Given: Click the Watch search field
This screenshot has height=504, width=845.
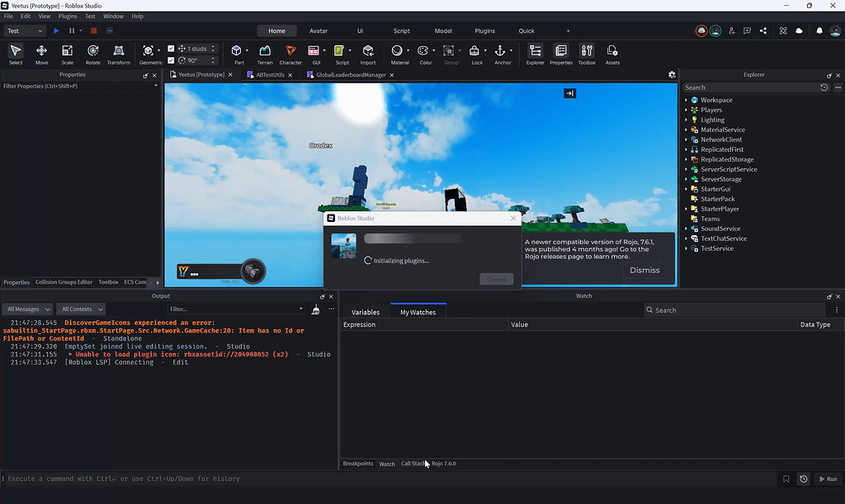Looking at the screenshot, I should [x=734, y=310].
